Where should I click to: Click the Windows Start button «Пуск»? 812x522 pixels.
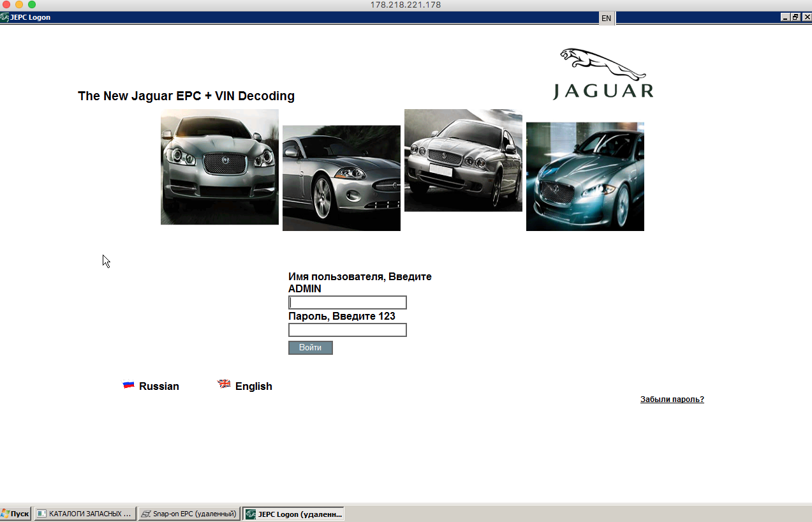coord(15,514)
